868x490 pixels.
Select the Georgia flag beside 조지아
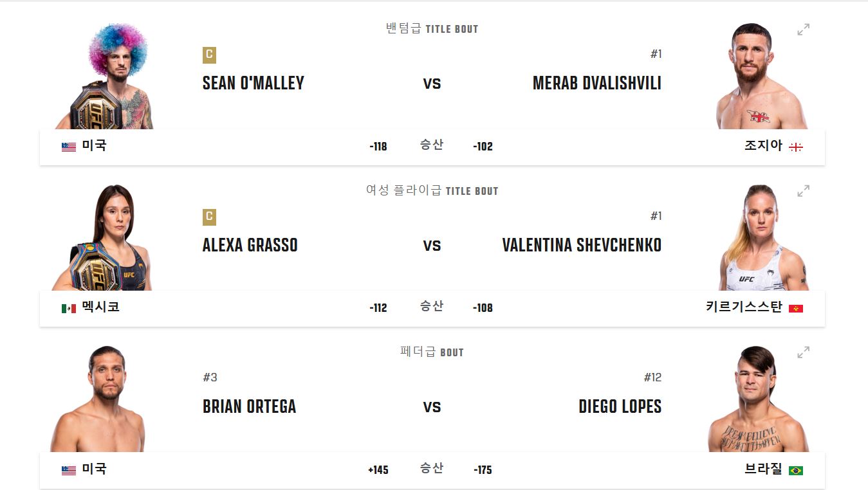pyautogui.click(x=796, y=146)
